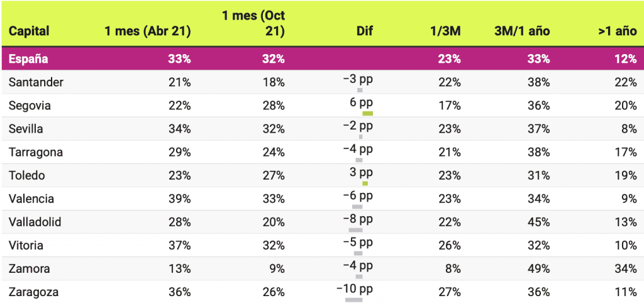This screenshot has width=644, height=303.
Task: Select Tarragona in the Capital column
Action: click(36, 152)
